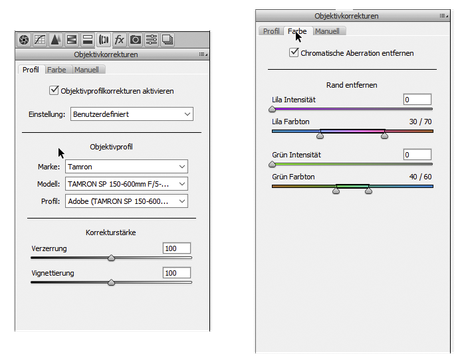Viewport: 460px width, 362px height.
Task: Click the 'Objektivprofil' heading
Action: point(111,147)
